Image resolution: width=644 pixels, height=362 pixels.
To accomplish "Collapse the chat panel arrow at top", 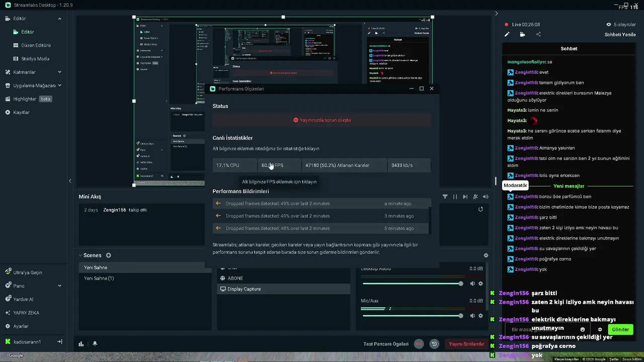I will point(497,14).
